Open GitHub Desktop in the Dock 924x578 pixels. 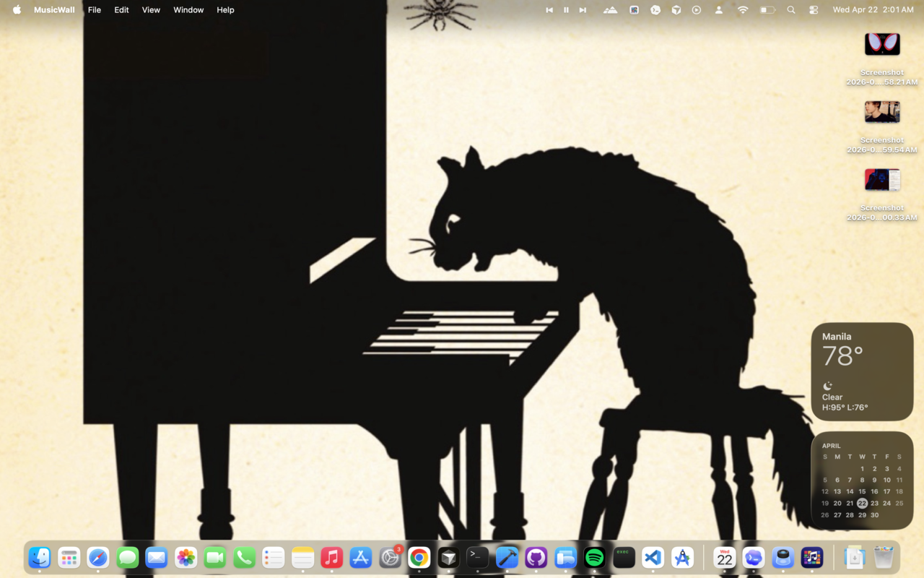pyautogui.click(x=536, y=557)
